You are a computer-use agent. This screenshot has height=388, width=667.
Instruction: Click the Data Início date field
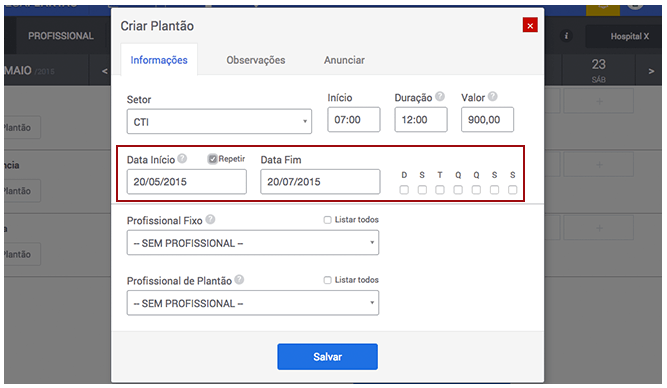186,182
